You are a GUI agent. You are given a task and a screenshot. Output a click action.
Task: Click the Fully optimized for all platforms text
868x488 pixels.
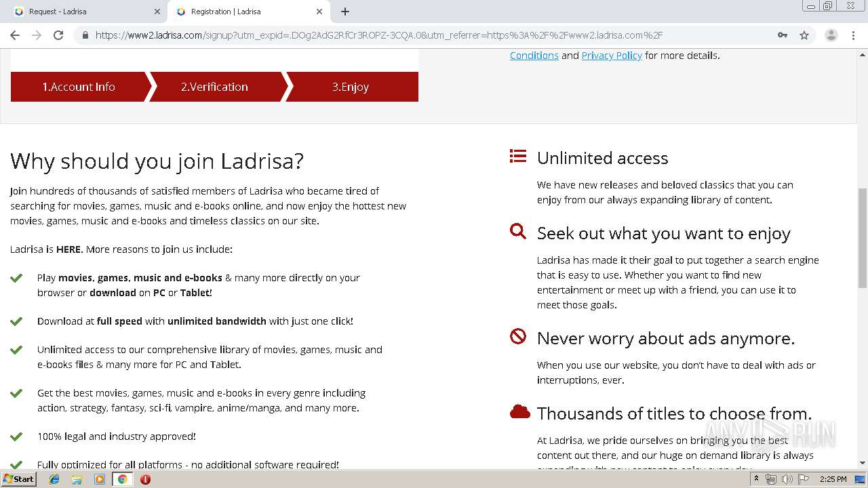(x=188, y=464)
